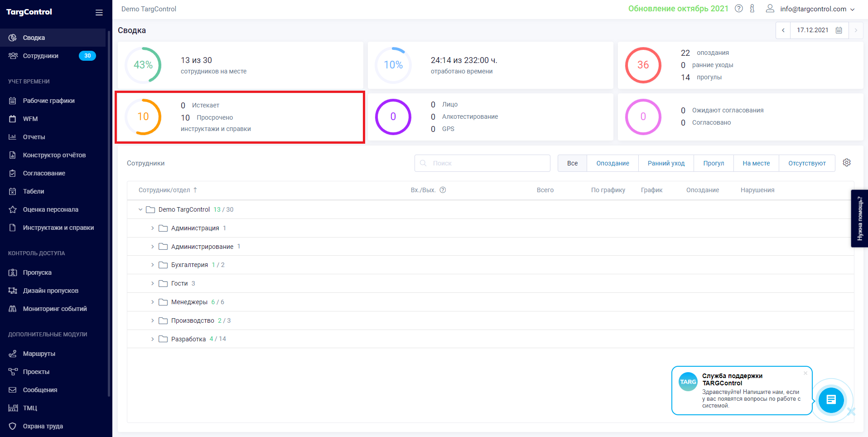Select the На месте filter tab
Image resolution: width=868 pixels, height=437 pixels.
click(756, 163)
